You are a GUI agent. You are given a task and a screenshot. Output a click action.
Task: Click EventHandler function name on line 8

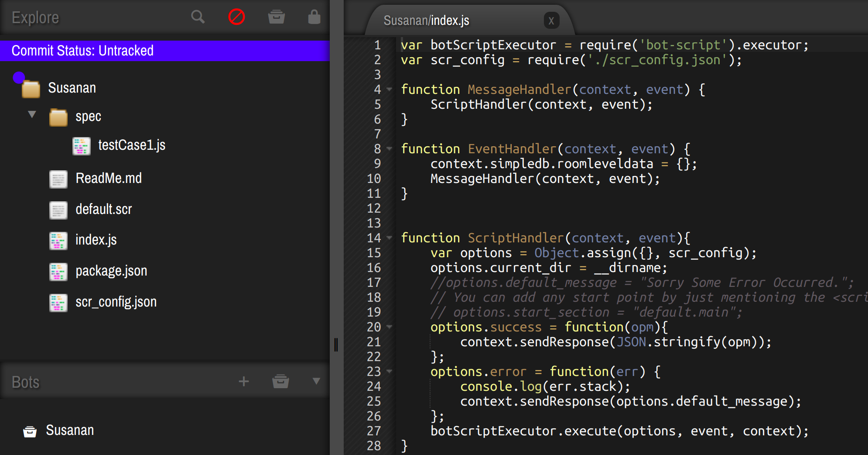tap(512, 149)
